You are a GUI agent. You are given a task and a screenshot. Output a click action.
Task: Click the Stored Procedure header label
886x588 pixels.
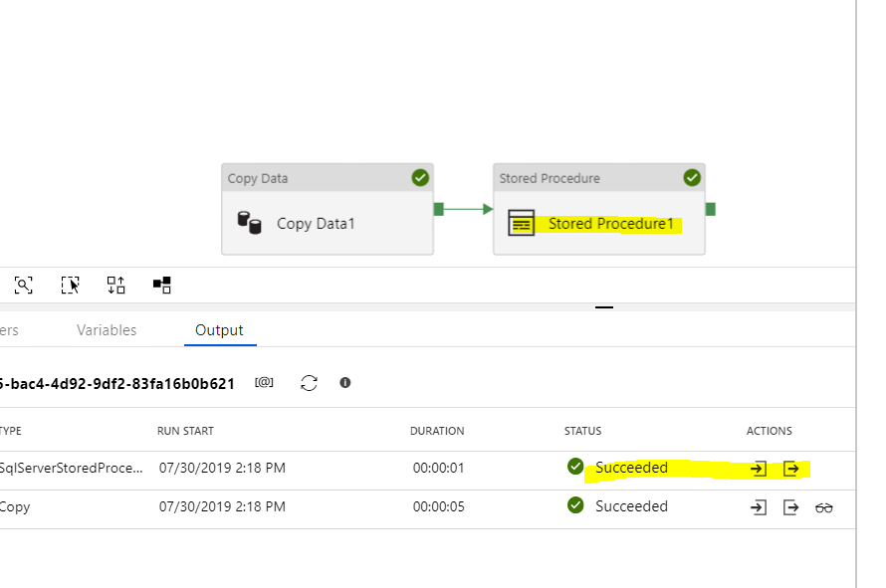550,178
